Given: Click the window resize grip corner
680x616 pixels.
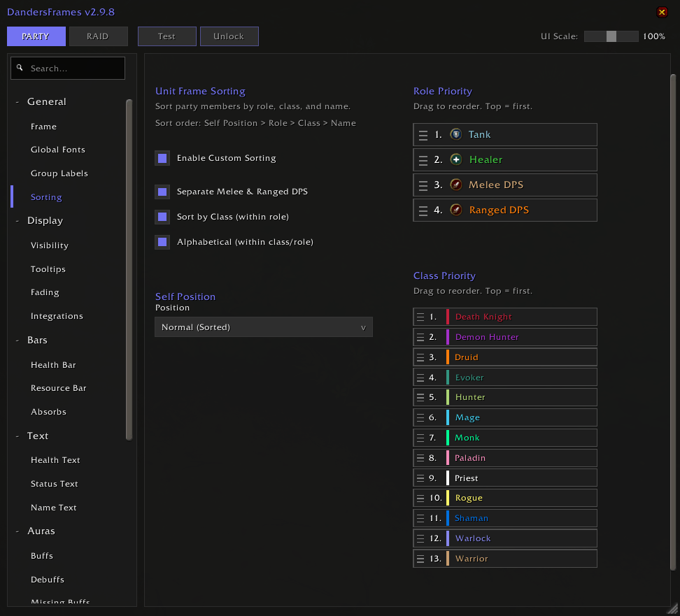Looking at the screenshot, I should 673,610.
